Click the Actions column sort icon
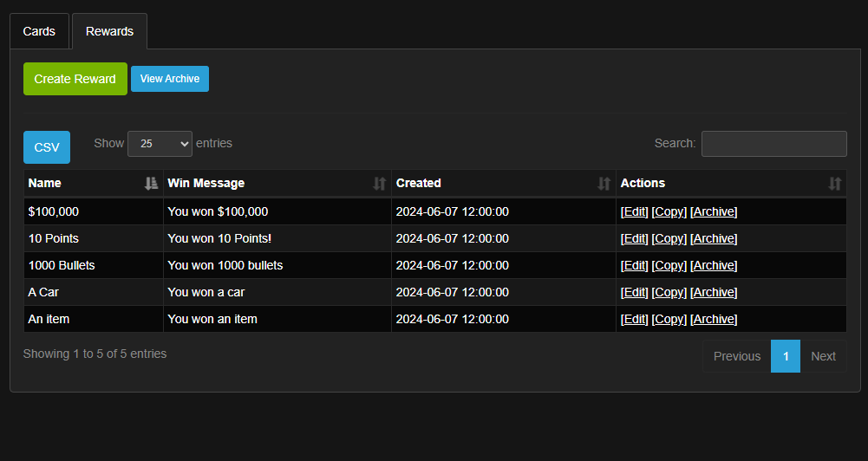868x461 pixels. tap(834, 184)
